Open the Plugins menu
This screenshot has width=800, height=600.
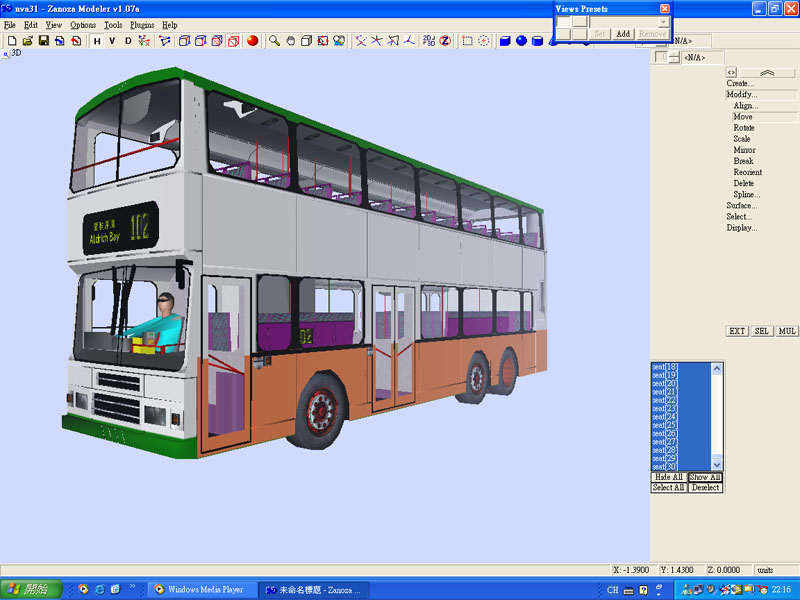click(142, 25)
